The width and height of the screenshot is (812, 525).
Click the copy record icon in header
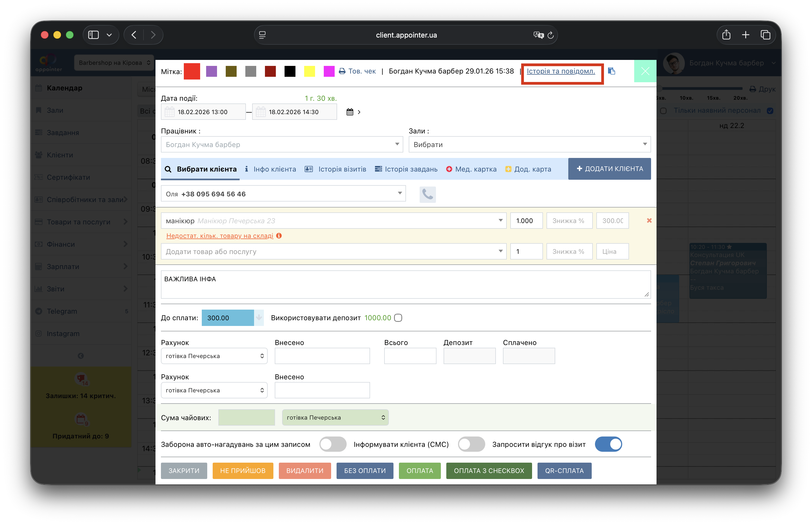[x=612, y=71]
